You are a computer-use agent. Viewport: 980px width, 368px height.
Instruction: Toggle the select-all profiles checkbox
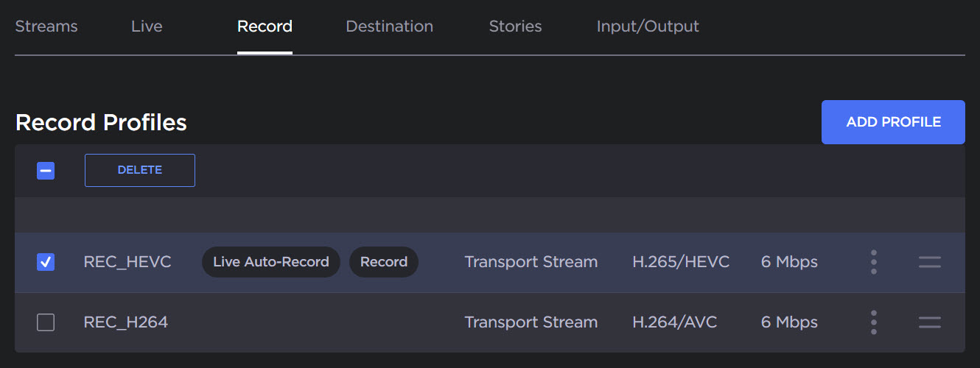[x=46, y=171]
